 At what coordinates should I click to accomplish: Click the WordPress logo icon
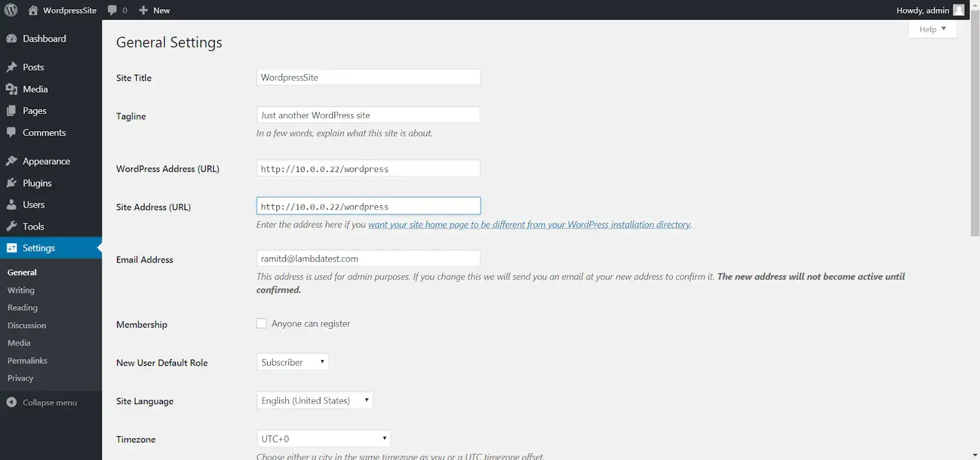(11, 10)
